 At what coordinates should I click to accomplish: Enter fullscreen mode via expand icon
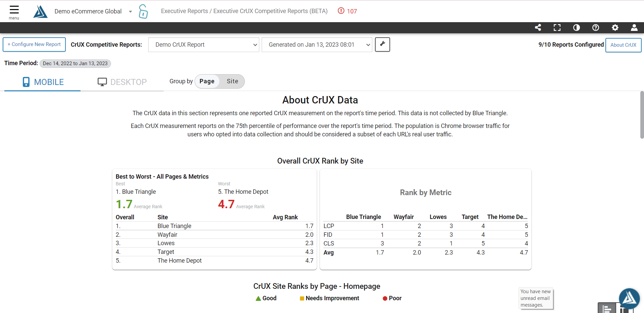click(557, 28)
